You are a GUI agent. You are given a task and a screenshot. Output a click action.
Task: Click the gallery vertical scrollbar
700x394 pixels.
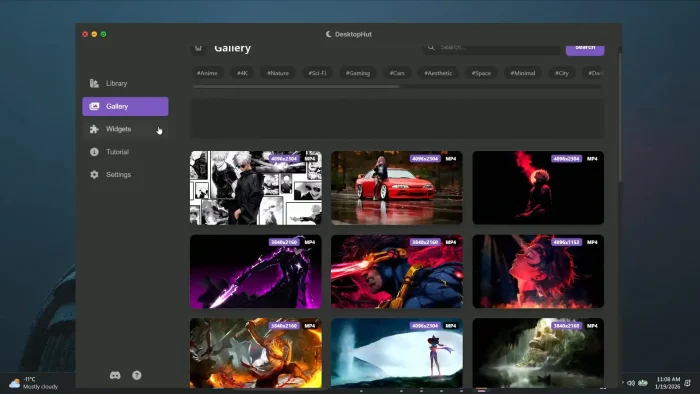pos(619,116)
